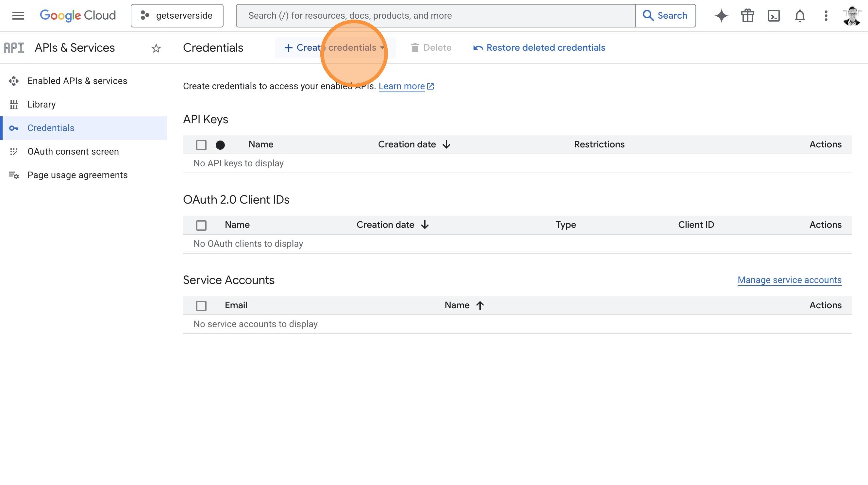This screenshot has height=485, width=868.
Task: Open the notifications bell
Action: [800, 15]
